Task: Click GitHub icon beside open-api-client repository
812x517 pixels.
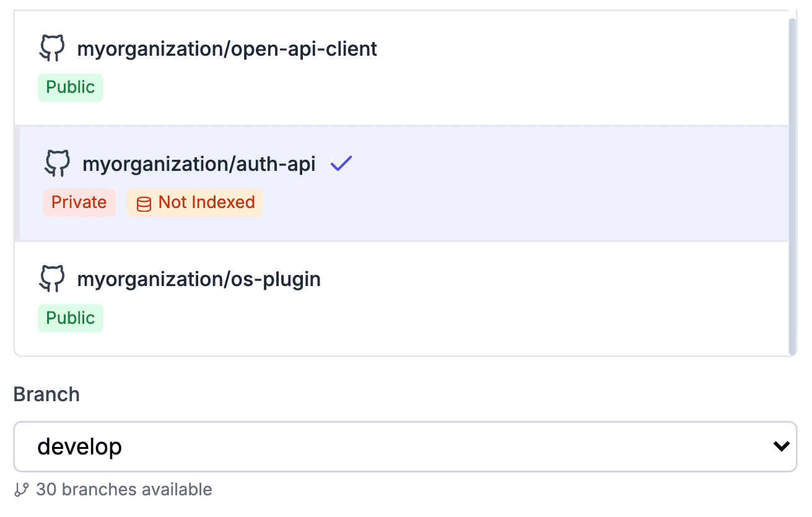Action: [x=52, y=49]
